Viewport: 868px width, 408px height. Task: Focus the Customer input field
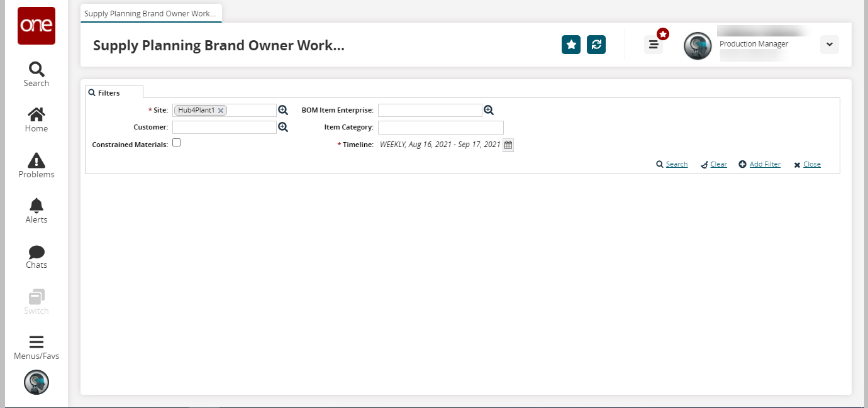[225, 128]
